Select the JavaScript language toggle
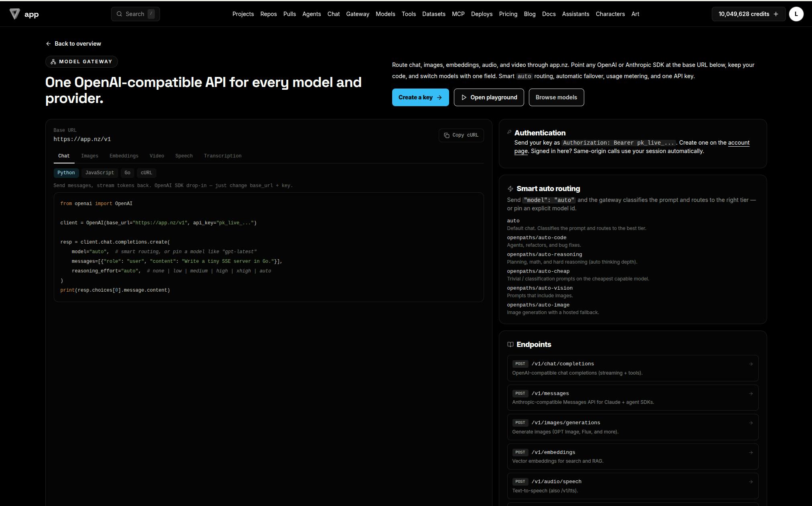This screenshot has height=506, width=812. 99,173
